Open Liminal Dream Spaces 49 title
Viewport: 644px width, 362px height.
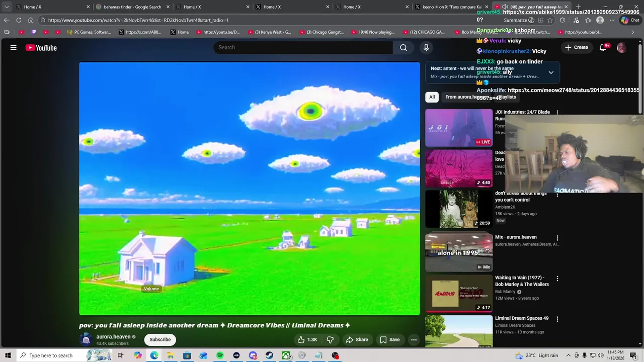pyautogui.click(x=522, y=318)
